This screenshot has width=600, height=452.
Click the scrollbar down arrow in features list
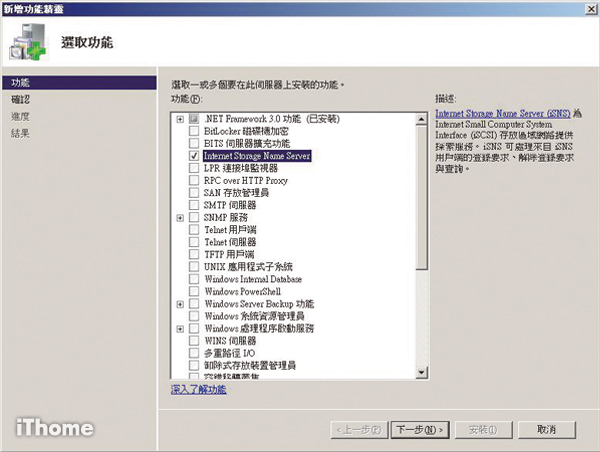coord(422,374)
